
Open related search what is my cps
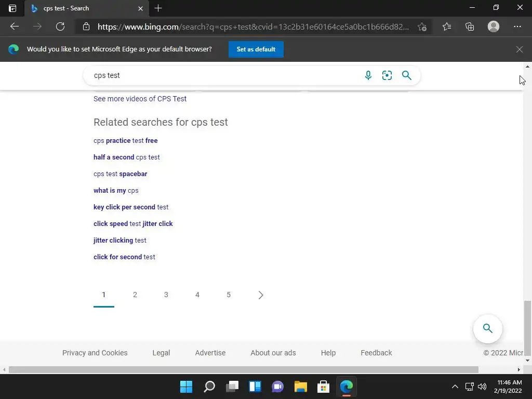coord(116,190)
